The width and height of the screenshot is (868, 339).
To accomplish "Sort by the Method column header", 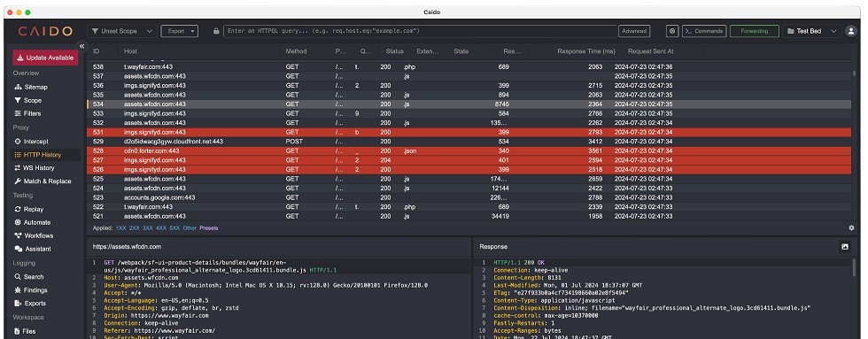I will point(296,50).
